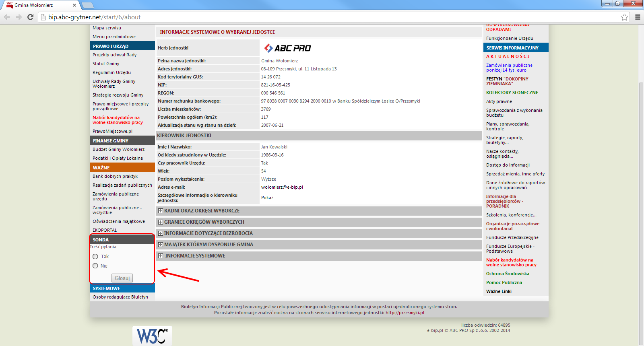Open Menu przedmiotowe link

pos(114,37)
